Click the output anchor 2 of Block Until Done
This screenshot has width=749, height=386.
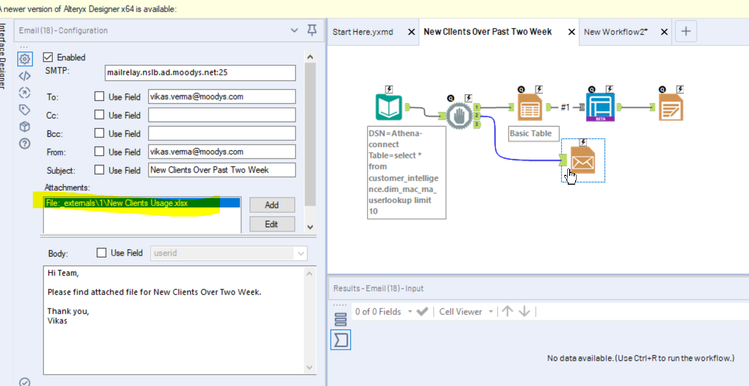(476, 116)
